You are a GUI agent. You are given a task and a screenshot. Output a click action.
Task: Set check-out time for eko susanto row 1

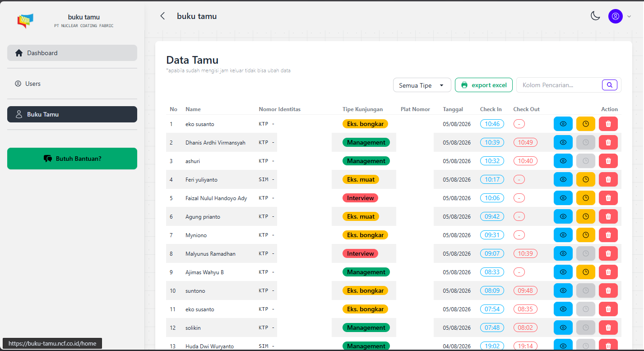pyautogui.click(x=586, y=124)
